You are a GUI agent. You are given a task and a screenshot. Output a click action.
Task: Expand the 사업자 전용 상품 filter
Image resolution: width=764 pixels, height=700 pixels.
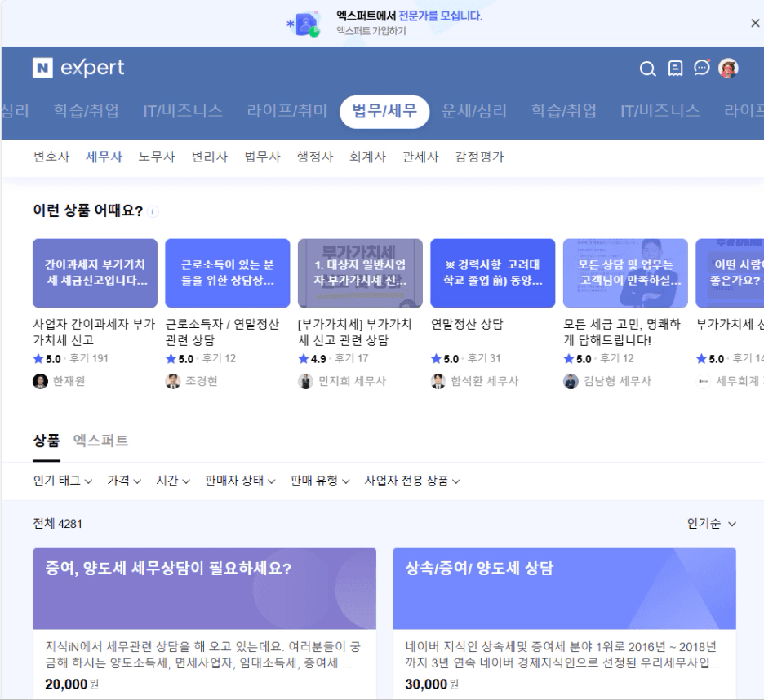(412, 481)
